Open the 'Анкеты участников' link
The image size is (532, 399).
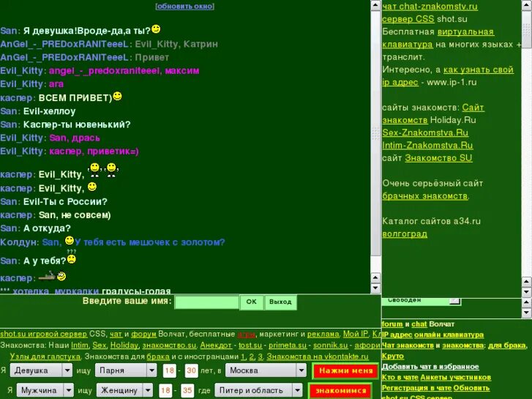click(455, 377)
